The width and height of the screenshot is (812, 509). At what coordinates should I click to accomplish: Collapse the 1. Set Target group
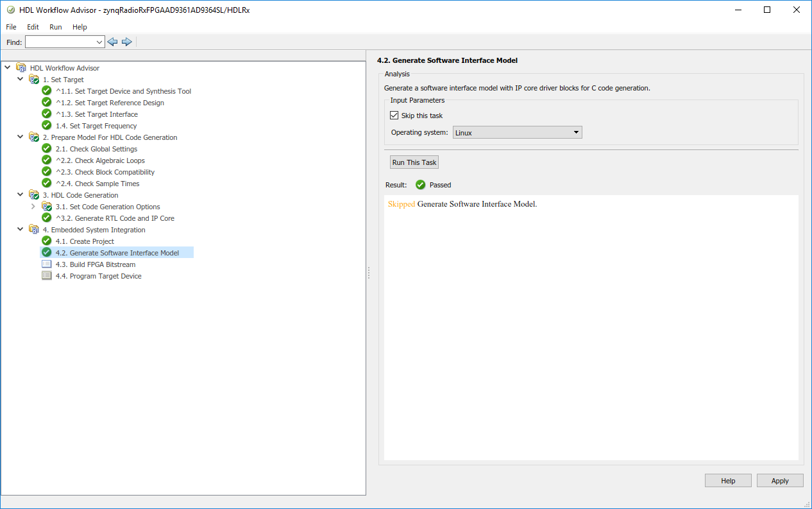click(x=21, y=80)
